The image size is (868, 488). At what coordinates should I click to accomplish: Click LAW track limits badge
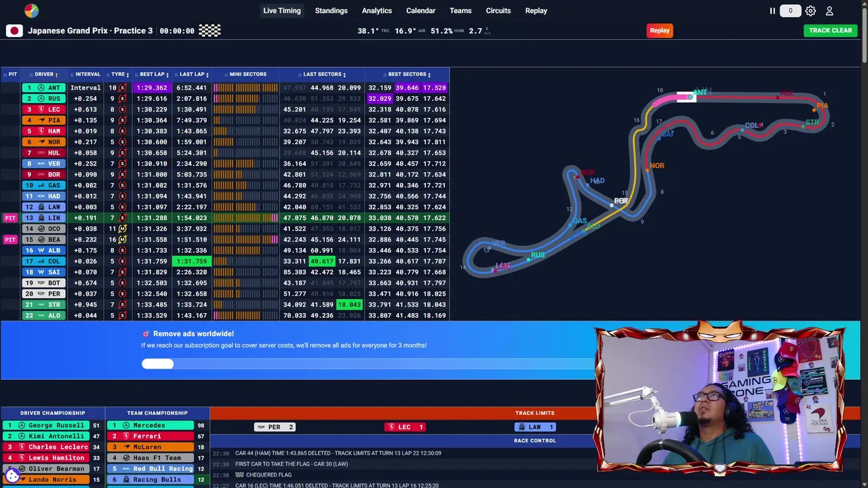coord(535,427)
